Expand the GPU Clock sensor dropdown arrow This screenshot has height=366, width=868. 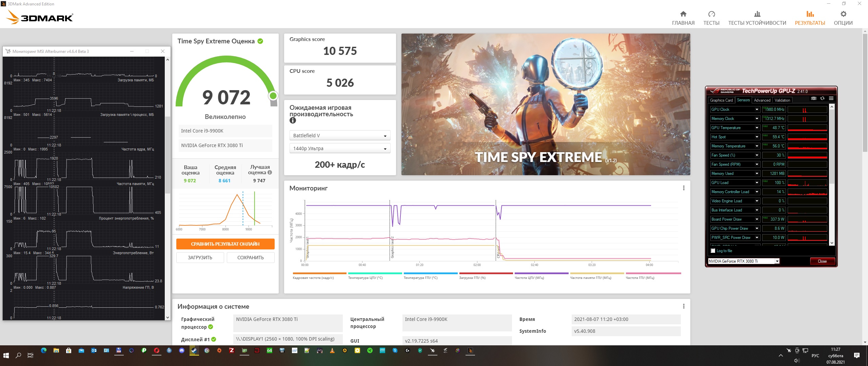[757, 109]
